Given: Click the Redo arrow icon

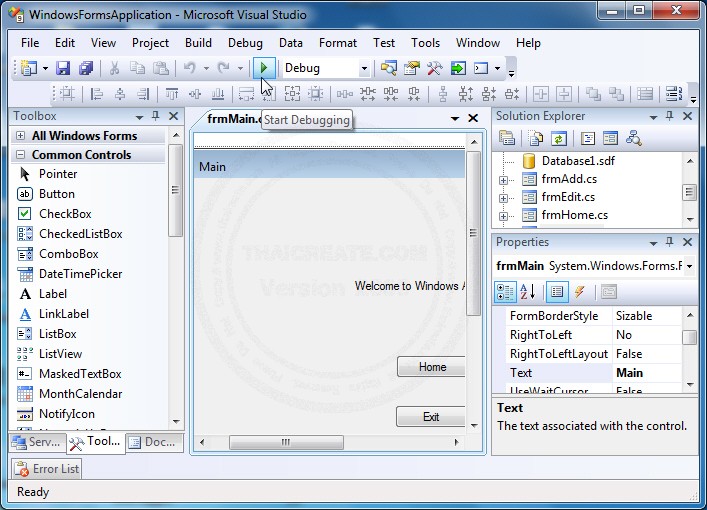Looking at the screenshot, I should (224, 68).
